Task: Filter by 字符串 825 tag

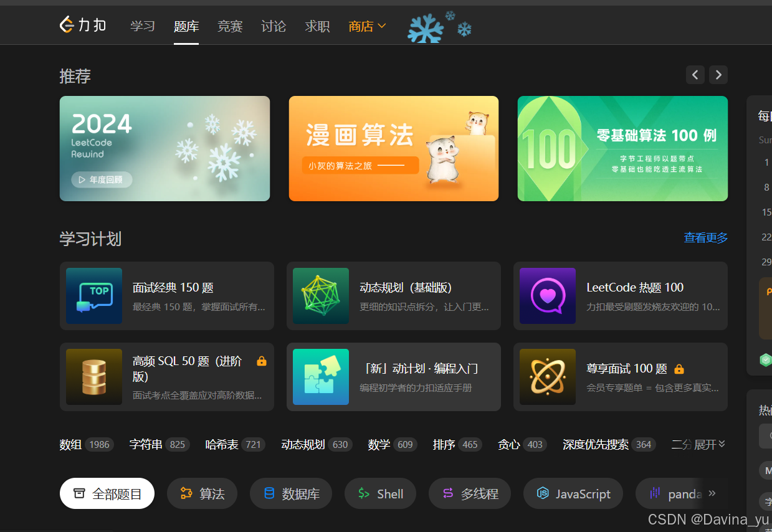Action: point(160,445)
